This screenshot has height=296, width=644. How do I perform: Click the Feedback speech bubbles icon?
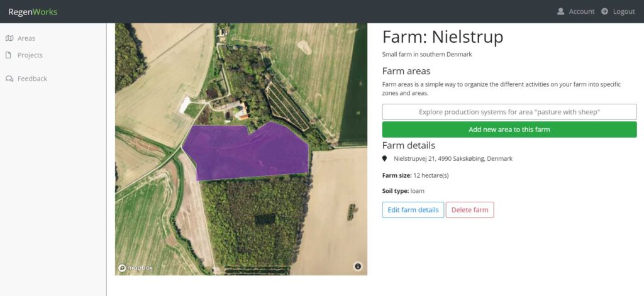[x=9, y=79]
